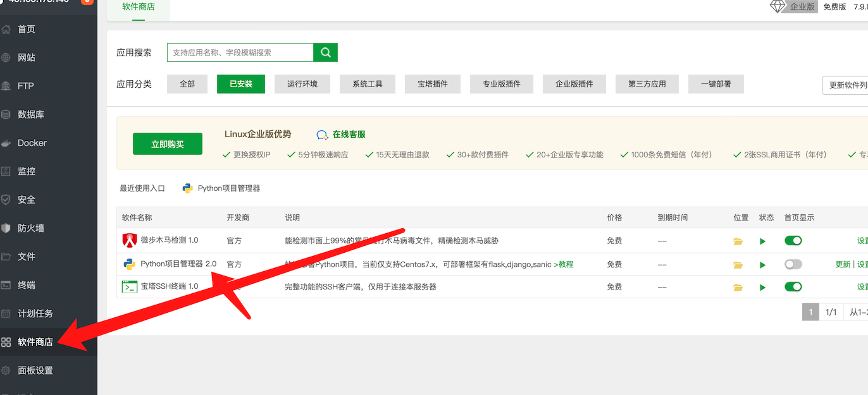Click the 立即购买 purchase button
Viewport: 868px width, 395px height.
(x=167, y=143)
